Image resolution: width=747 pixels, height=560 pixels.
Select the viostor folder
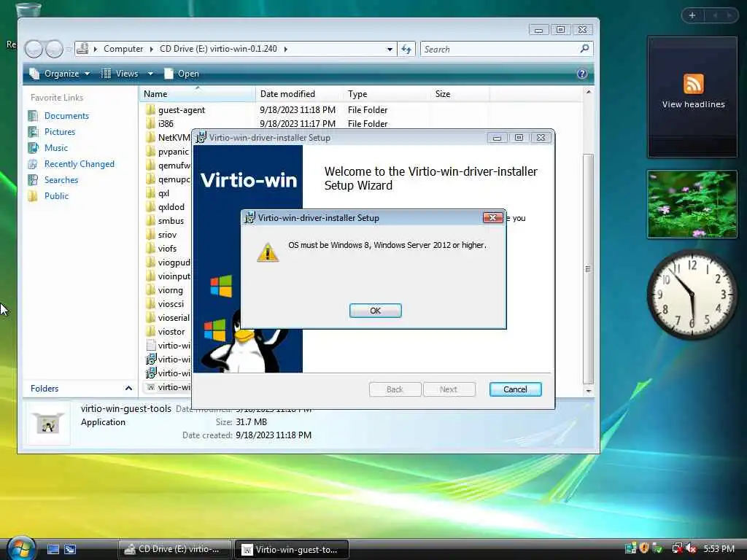coord(171,332)
